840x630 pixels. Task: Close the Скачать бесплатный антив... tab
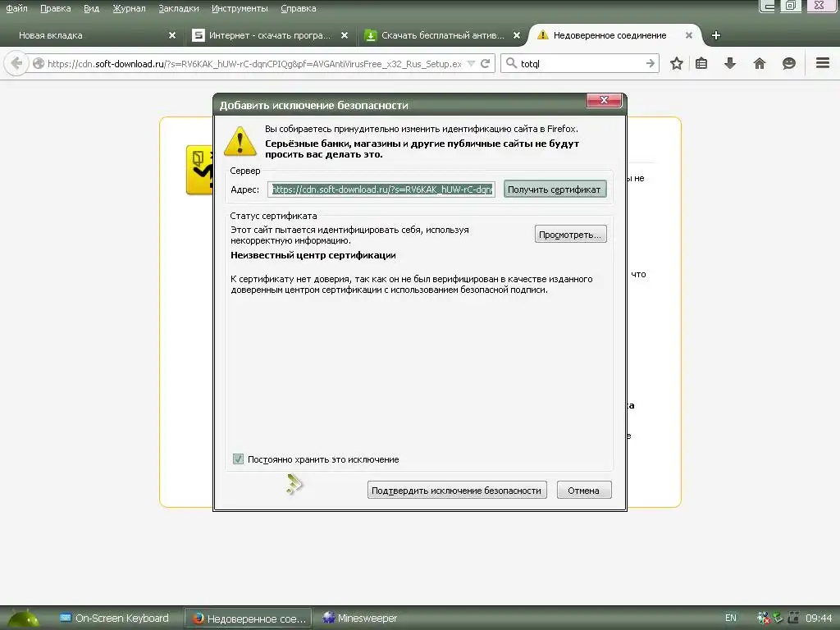pyautogui.click(x=517, y=35)
